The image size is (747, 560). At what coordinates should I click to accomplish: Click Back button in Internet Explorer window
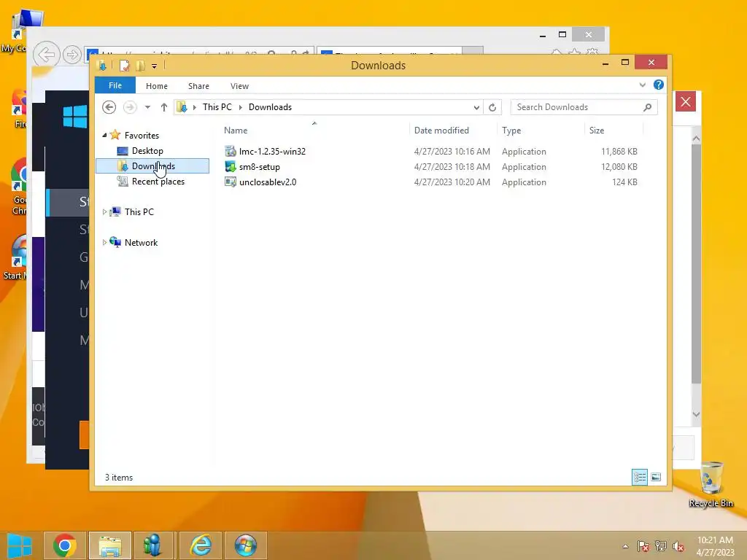(x=46, y=54)
